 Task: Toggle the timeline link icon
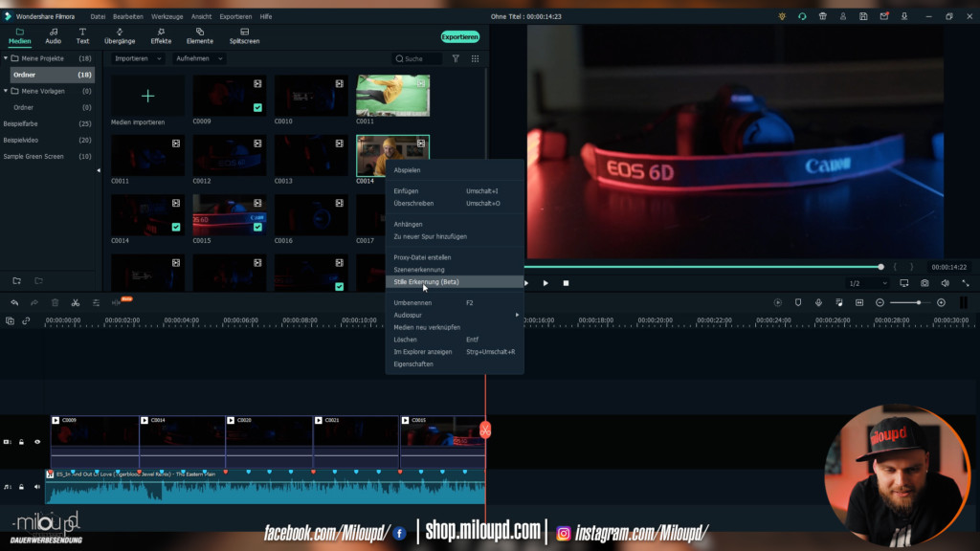click(26, 321)
